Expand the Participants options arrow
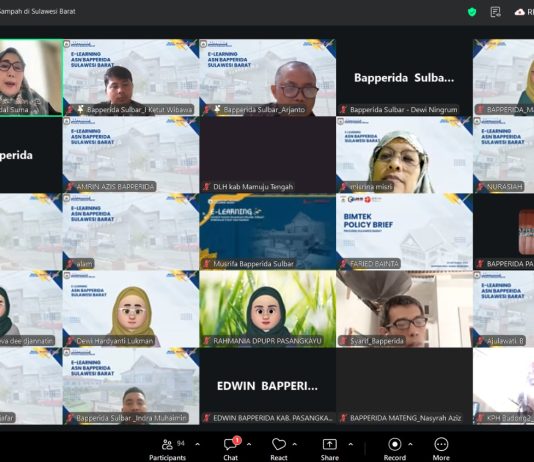Screen dimensions: 534x462 [198, 444]
